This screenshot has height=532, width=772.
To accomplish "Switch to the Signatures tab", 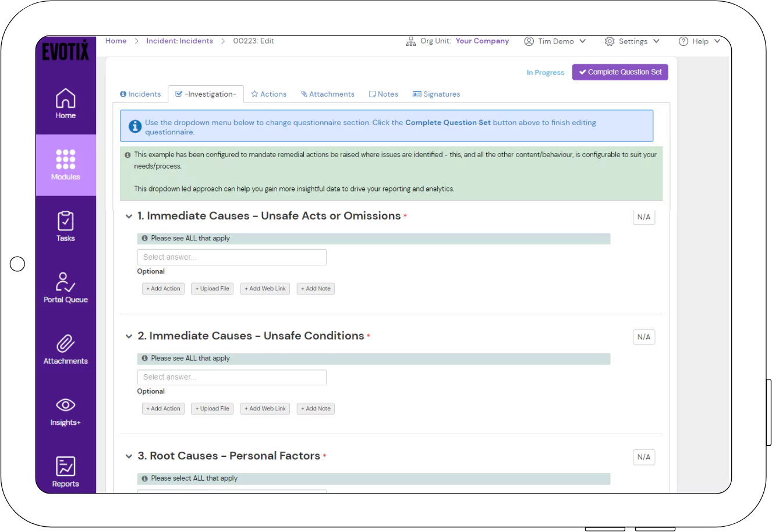I will (437, 94).
